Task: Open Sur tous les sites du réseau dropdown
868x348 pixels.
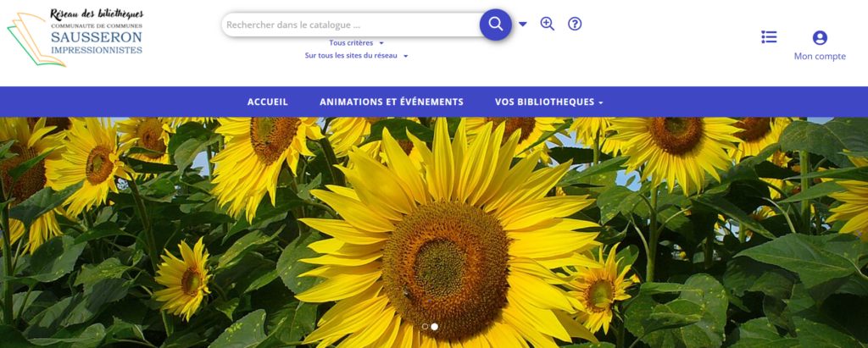Action: coord(356,56)
